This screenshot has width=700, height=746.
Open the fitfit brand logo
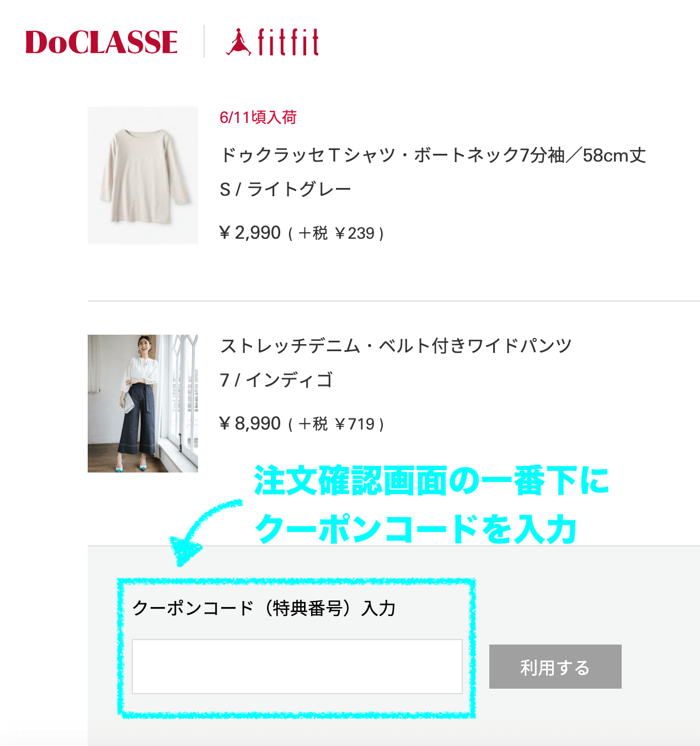[272, 42]
